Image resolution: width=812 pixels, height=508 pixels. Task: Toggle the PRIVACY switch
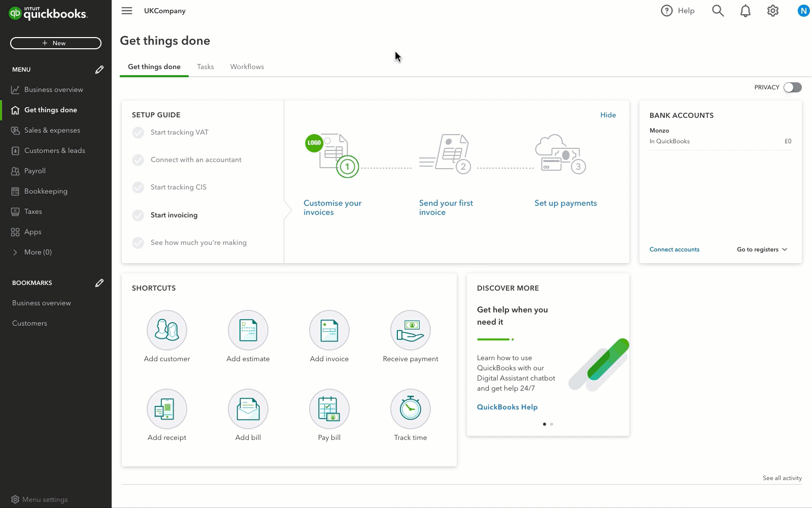tap(792, 87)
